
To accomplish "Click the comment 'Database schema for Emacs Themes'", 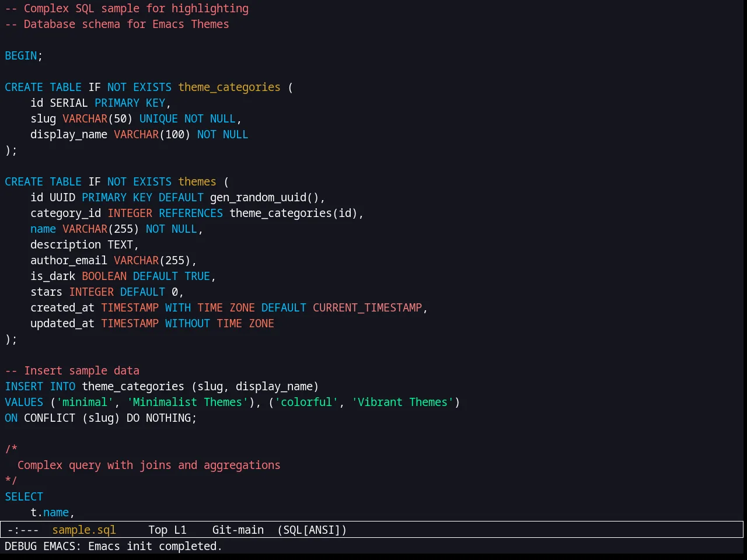I will click(x=117, y=24).
